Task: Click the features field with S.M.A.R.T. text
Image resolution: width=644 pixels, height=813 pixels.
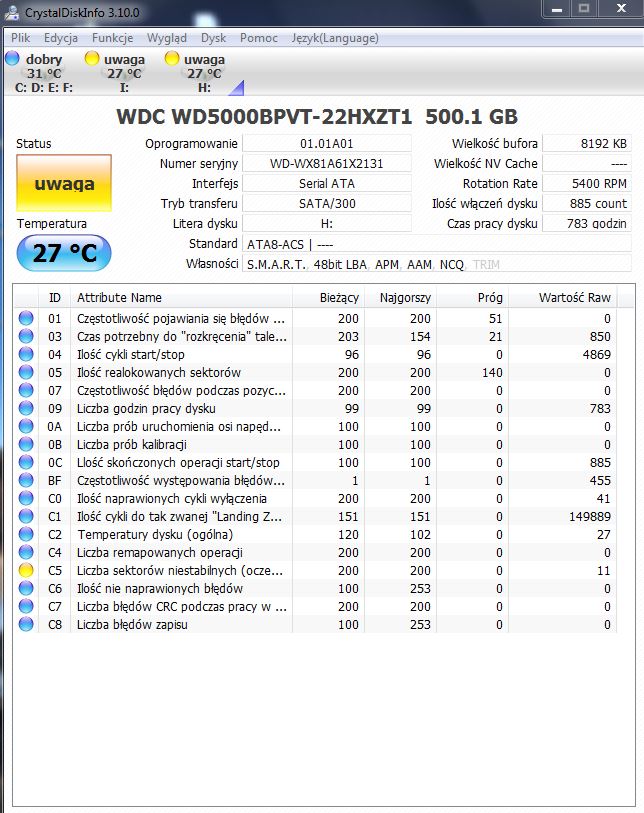Action: click(437, 264)
